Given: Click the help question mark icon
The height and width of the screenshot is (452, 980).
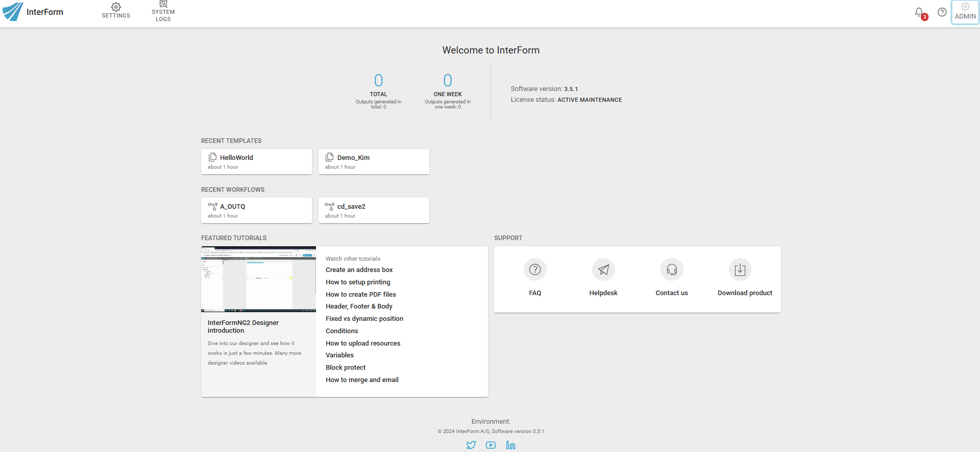Looking at the screenshot, I should pos(942,12).
